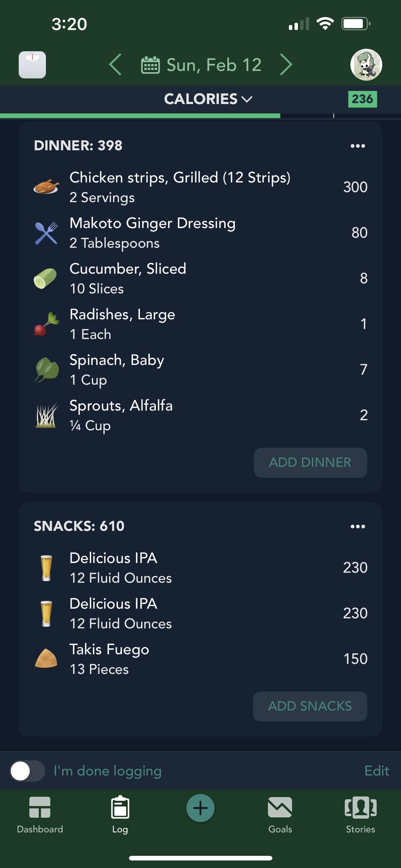Open the calendar date picker icon
Image resolution: width=401 pixels, height=868 pixels.
[150, 65]
